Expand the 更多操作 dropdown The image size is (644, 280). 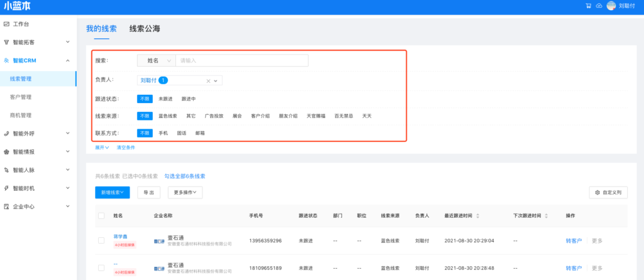[x=188, y=192]
